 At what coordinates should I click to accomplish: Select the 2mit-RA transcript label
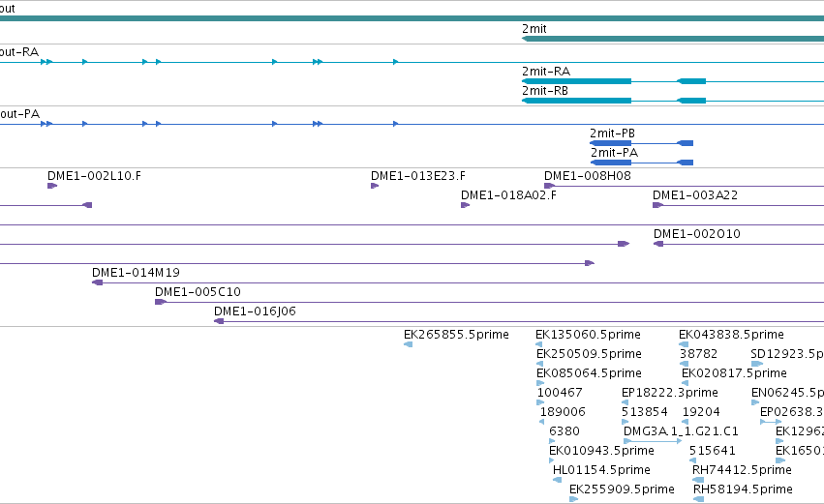(546, 72)
